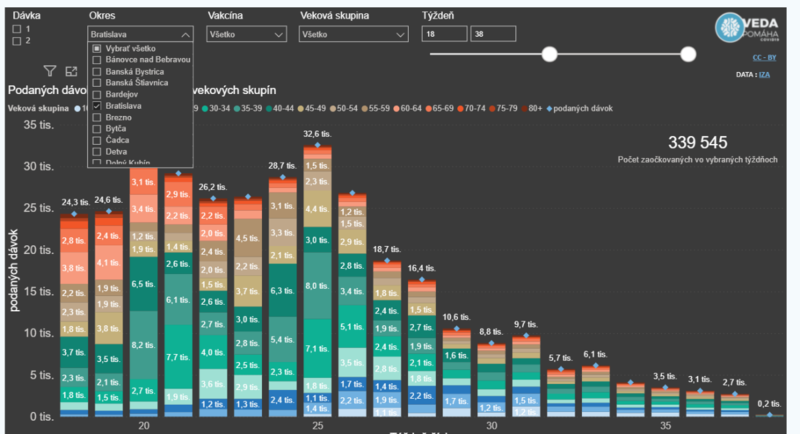
Task: Click the 9,7 tis. bar total label
Action: click(x=526, y=324)
